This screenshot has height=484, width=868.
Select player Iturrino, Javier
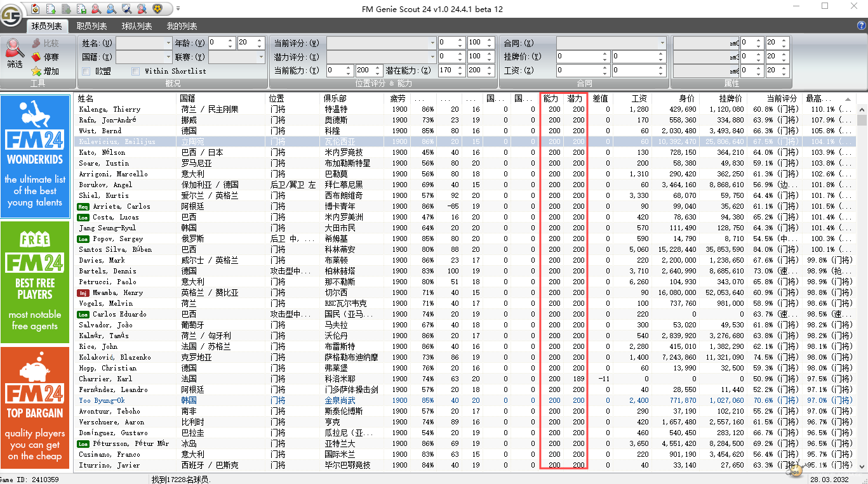click(x=109, y=465)
